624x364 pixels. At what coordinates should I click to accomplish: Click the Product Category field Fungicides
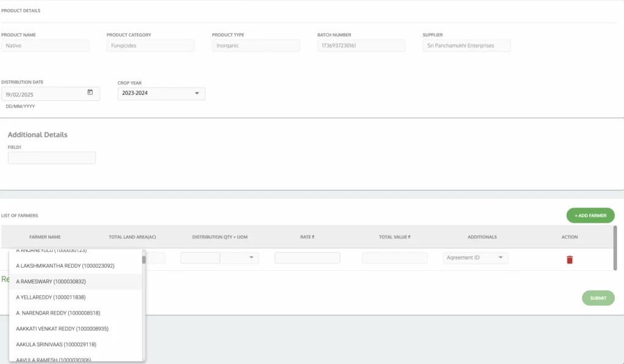151,46
